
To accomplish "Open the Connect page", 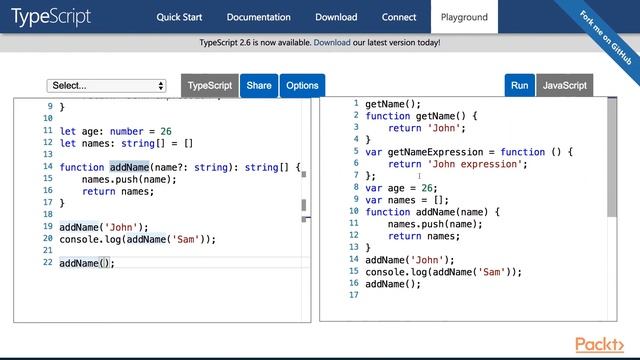I will [399, 17].
